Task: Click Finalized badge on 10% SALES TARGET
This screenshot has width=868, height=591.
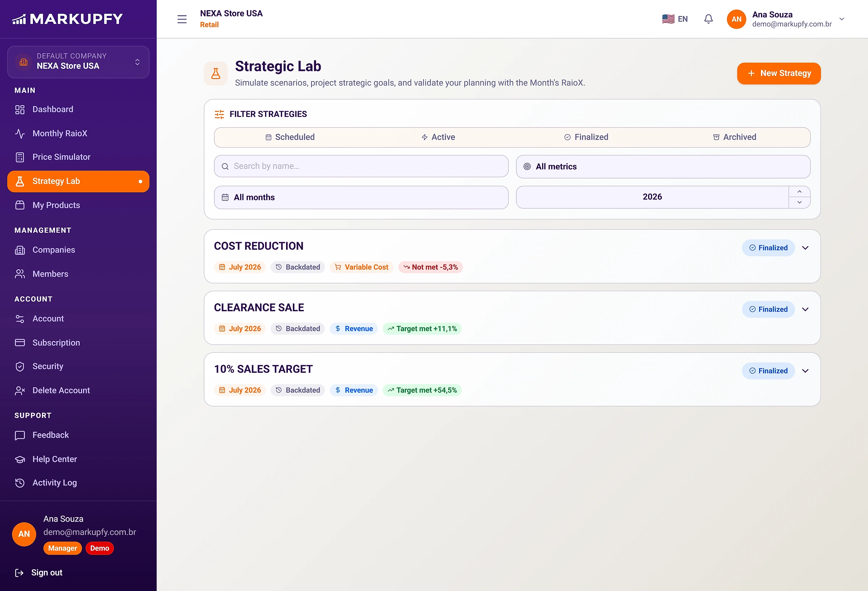Action: pos(768,371)
